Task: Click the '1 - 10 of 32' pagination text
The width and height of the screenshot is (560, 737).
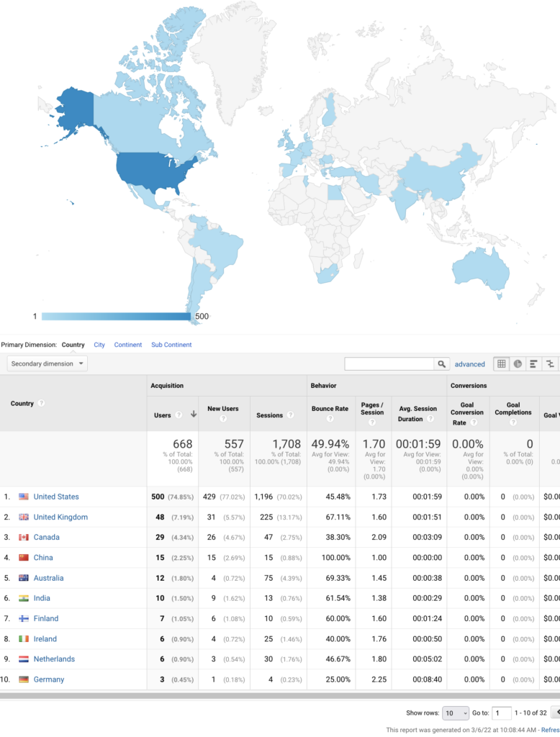Action: (530, 713)
